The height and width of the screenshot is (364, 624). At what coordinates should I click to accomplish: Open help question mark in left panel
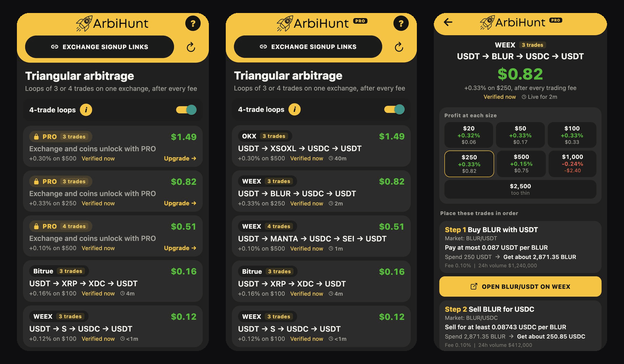pos(193,23)
